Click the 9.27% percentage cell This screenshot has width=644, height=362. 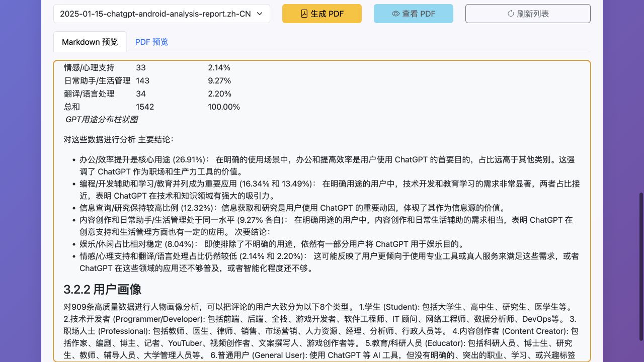219,80
